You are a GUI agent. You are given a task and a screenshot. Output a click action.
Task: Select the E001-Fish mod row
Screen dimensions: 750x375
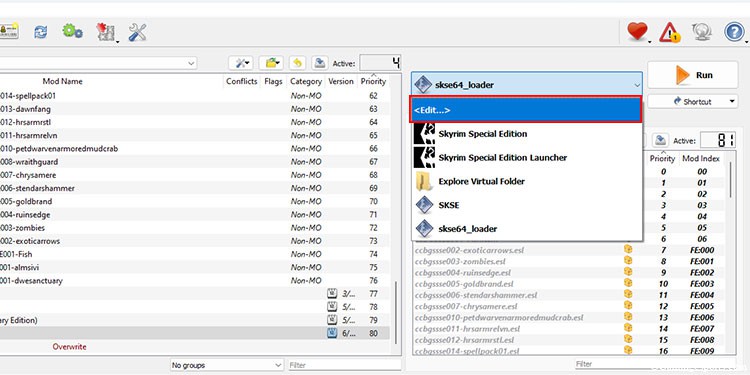point(195,254)
